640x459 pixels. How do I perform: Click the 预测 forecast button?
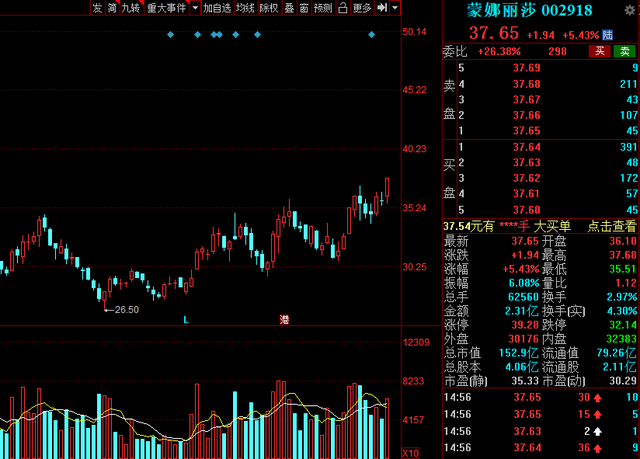pos(323,7)
